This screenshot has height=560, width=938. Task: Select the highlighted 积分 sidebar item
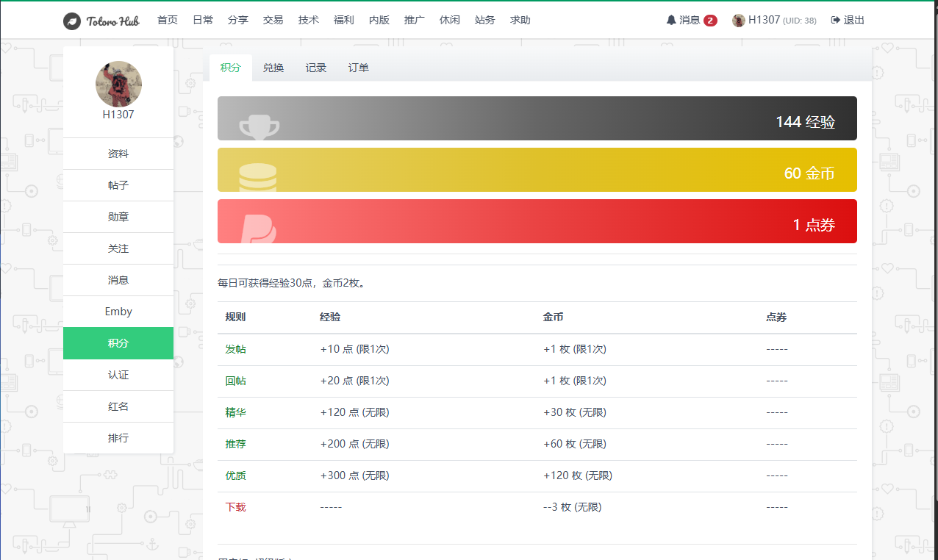pos(118,343)
